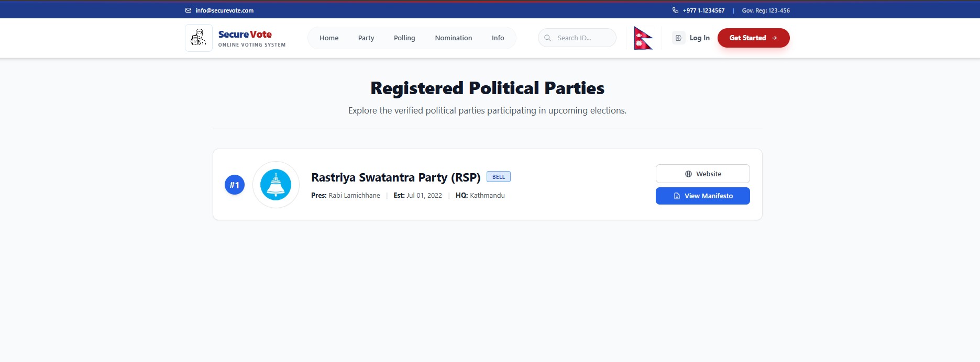
Task: Click the phone icon in top bar
Action: click(675, 10)
